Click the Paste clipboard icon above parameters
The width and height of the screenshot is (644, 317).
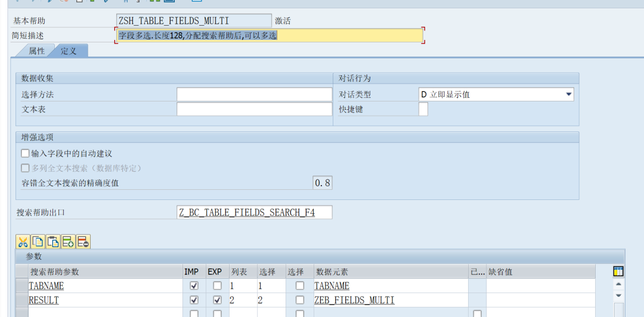coord(53,242)
